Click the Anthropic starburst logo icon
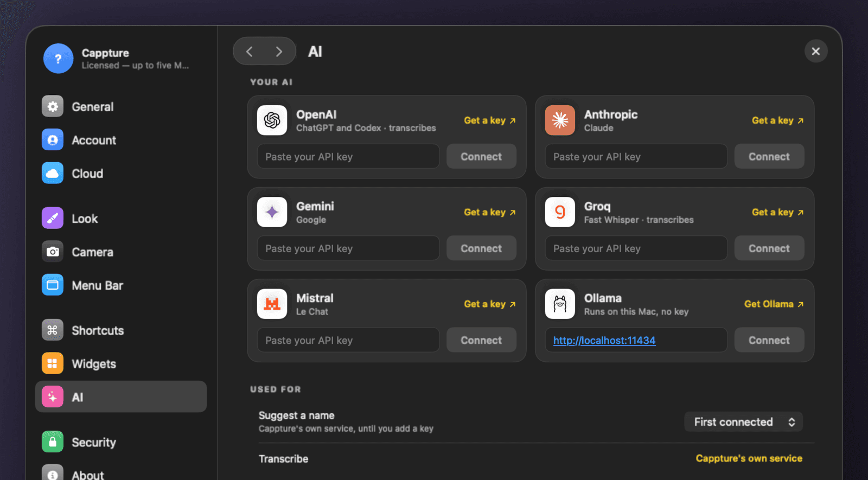This screenshot has height=480, width=868. coord(560,120)
